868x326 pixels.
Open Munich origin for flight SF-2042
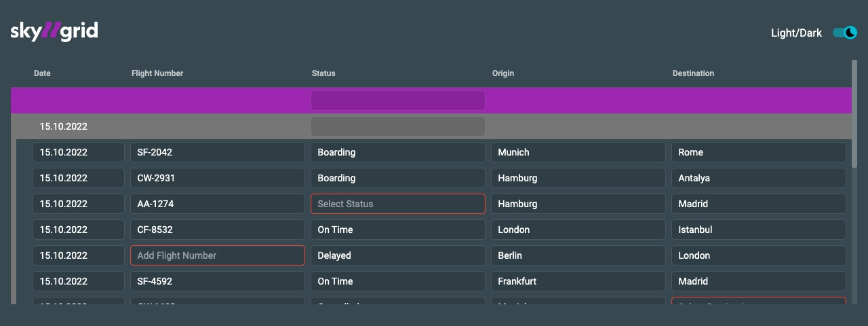(x=578, y=152)
